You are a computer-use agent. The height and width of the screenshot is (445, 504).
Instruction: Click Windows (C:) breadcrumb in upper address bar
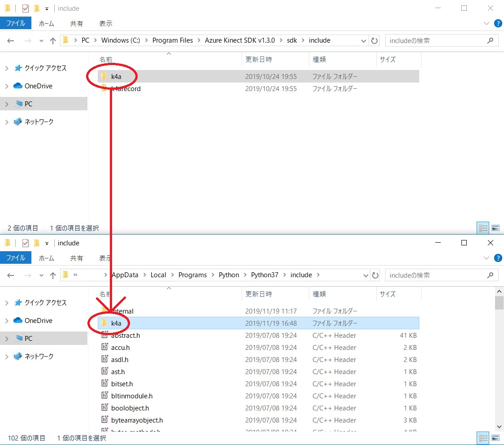[x=121, y=40]
